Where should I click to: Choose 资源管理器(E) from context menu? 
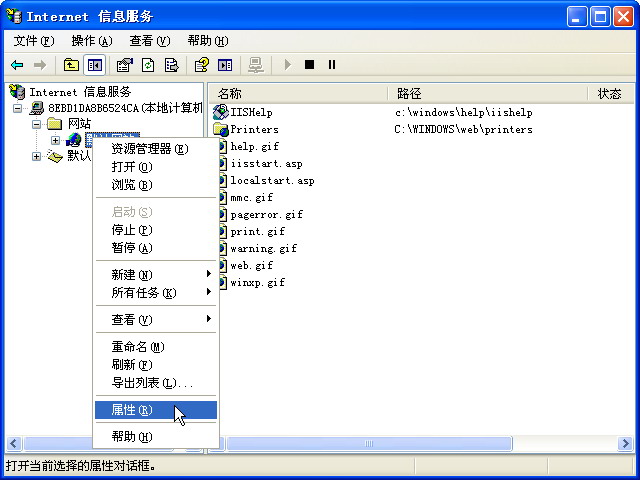pyautogui.click(x=156, y=149)
